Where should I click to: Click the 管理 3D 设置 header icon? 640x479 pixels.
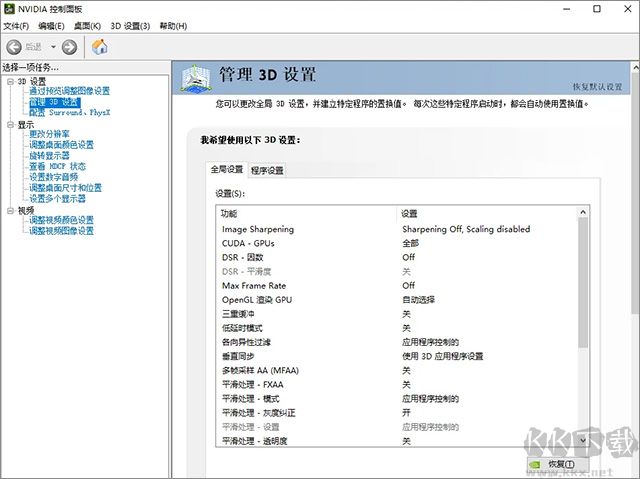(195, 77)
